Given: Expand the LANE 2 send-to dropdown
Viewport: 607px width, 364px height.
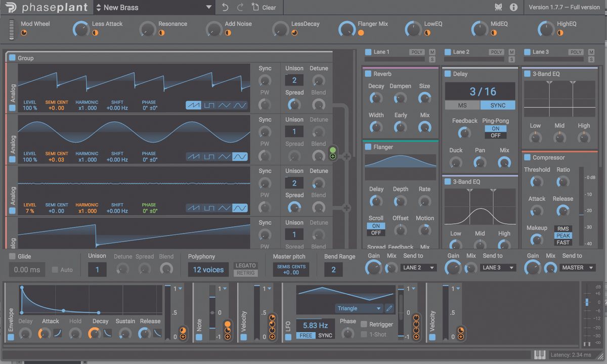Looking at the screenshot, I should 418,267.
